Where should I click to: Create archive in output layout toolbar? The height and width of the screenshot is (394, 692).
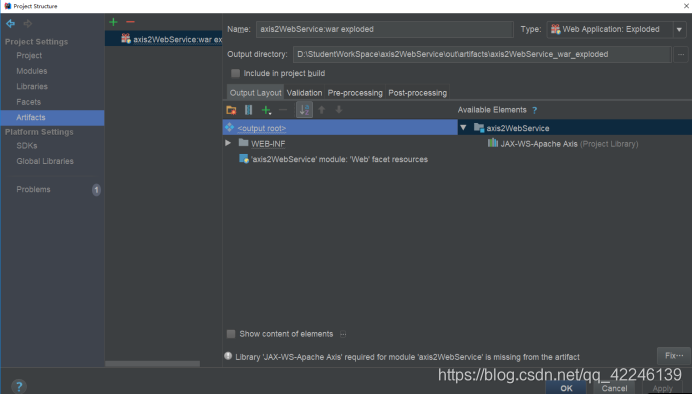[x=248, y=110]
